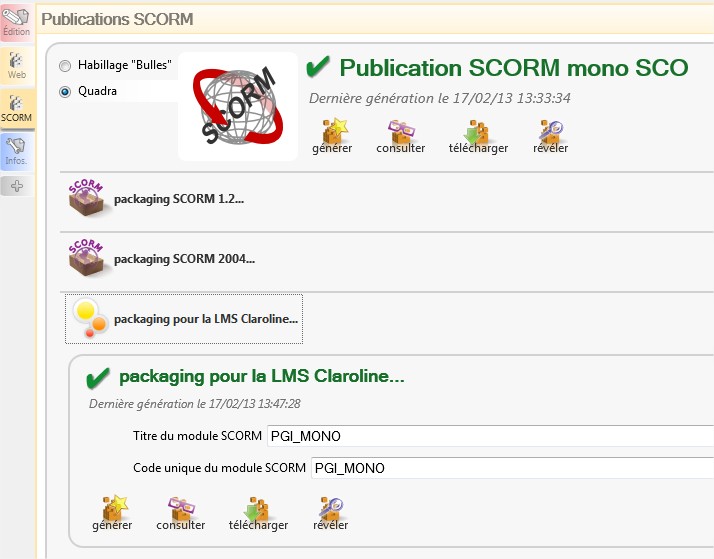Select the Quadra radio button
Image resolution: width=714 pixels, height=559 pixels.
click(65, 92)
